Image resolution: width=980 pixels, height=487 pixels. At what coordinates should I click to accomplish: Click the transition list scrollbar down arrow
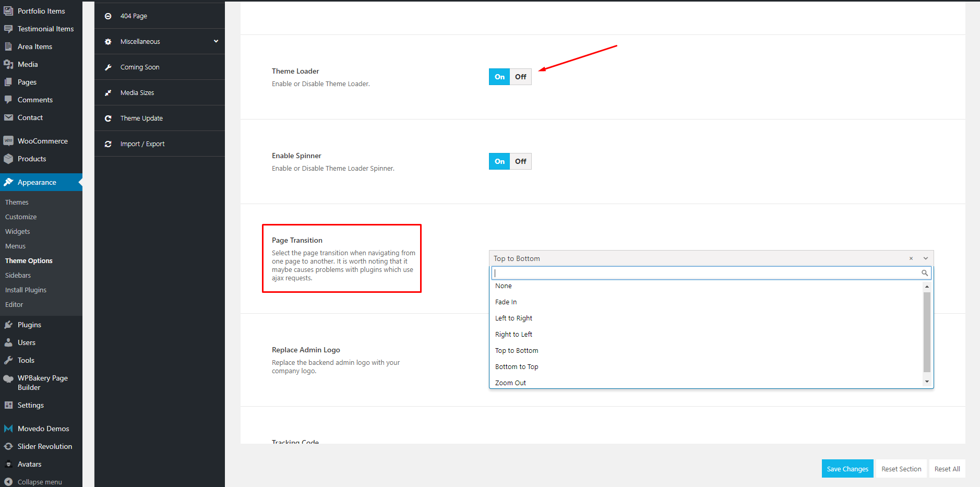pyautogui.click(x=927, y=382)
